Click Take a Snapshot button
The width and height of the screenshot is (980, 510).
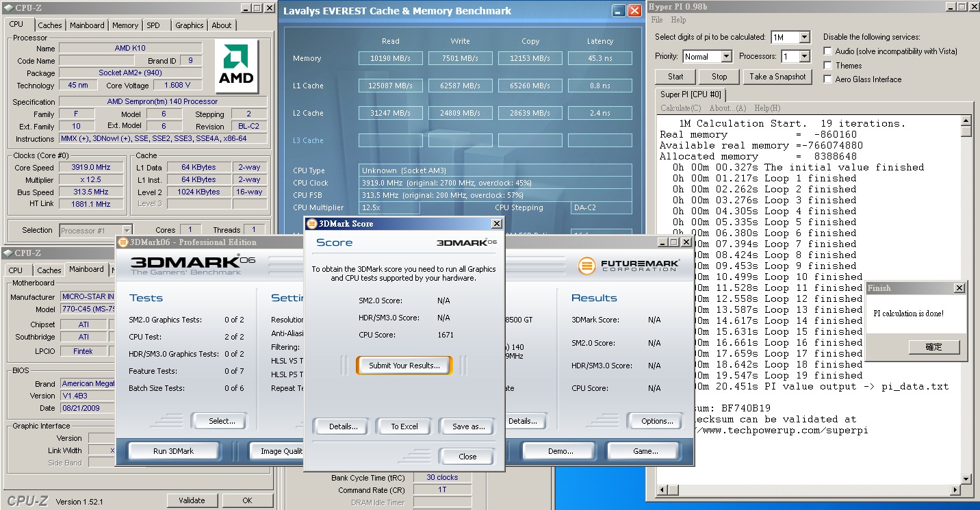777,77
